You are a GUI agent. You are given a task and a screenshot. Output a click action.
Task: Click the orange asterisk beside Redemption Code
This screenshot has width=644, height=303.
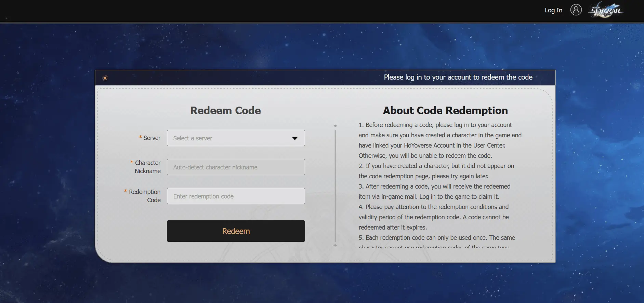click(126, 191)
